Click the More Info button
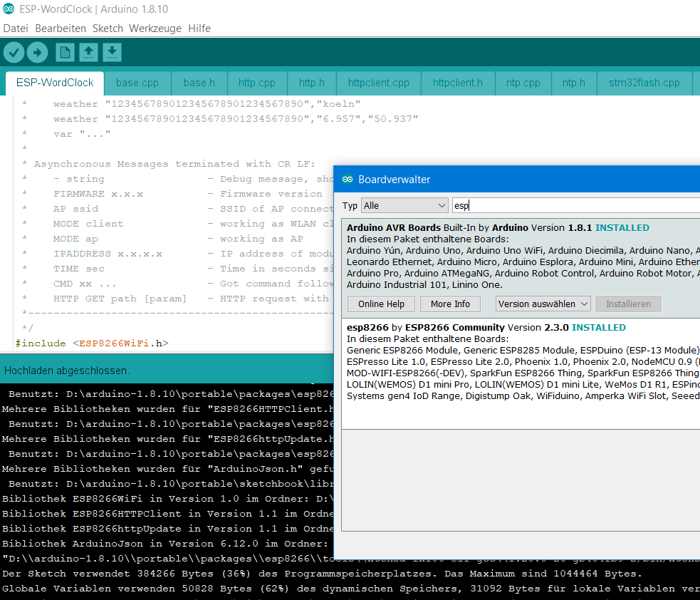This screenshot has height=600, width=700. pos(450,304)
